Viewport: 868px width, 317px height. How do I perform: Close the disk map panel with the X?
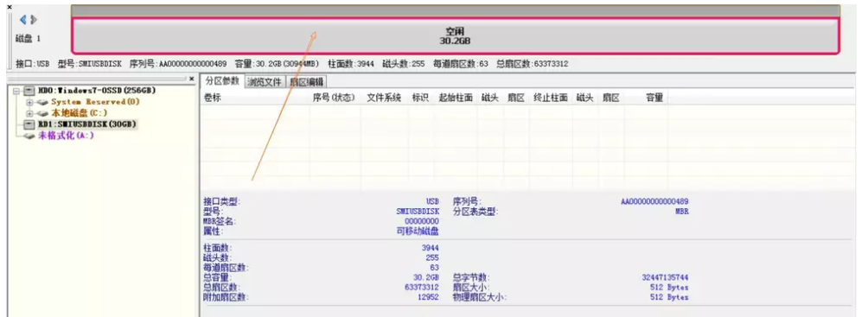(x=9, y=7)
